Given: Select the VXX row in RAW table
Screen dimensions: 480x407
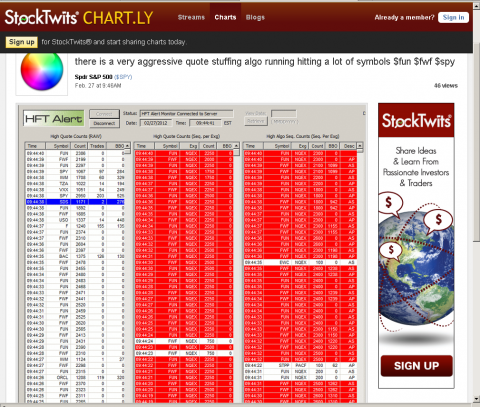Looking at the screenshot, I should (x=75, y=190).
